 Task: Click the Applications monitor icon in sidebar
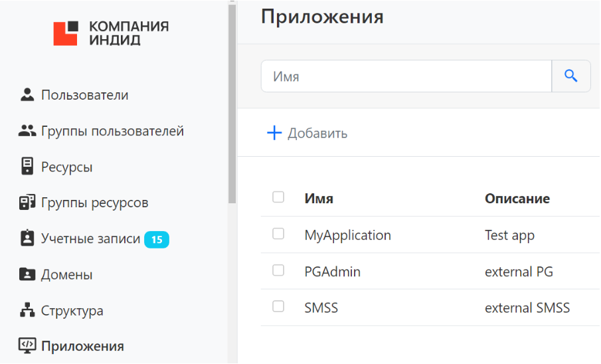tap(27, 346)
